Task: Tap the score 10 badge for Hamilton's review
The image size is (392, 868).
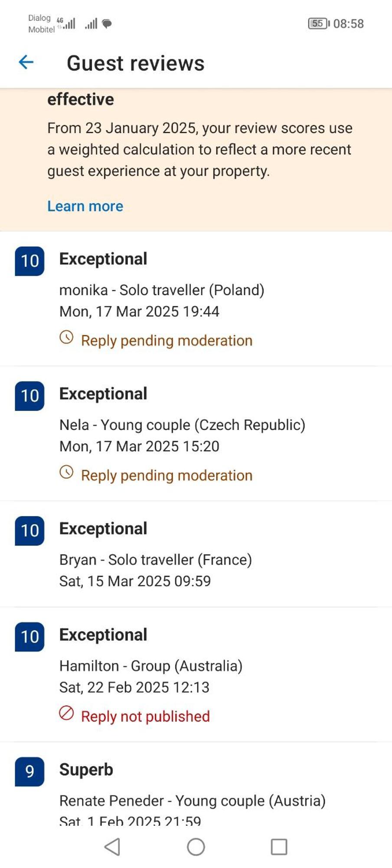Action: click(29, 637)
